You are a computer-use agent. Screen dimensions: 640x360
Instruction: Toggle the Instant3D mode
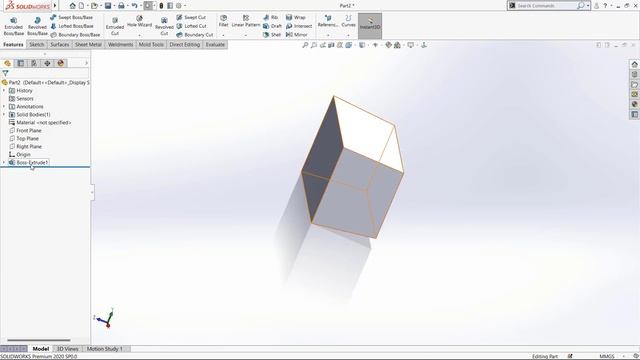[x=370, y=25]
